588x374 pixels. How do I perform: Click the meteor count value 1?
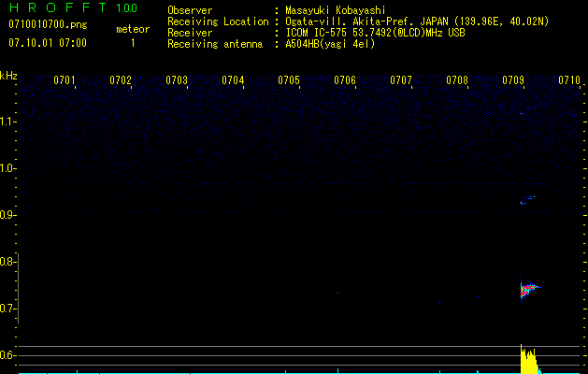point(133,43)
